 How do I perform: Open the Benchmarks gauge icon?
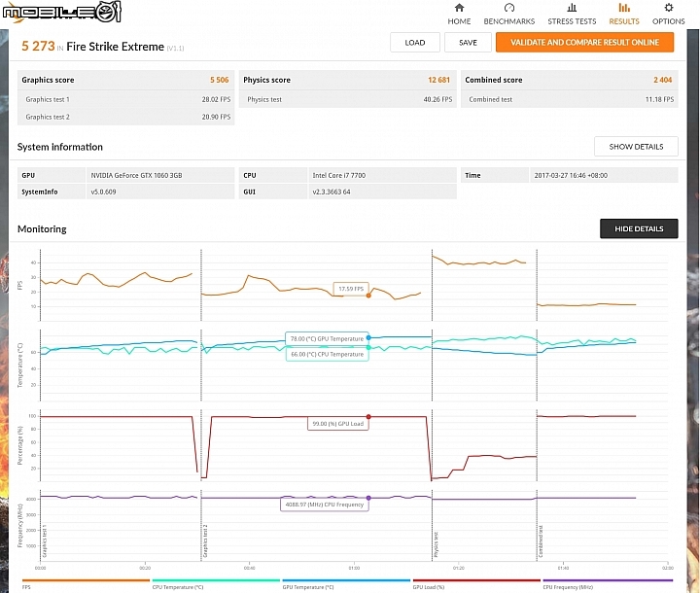pyautogui.click(x=508, y=8)
